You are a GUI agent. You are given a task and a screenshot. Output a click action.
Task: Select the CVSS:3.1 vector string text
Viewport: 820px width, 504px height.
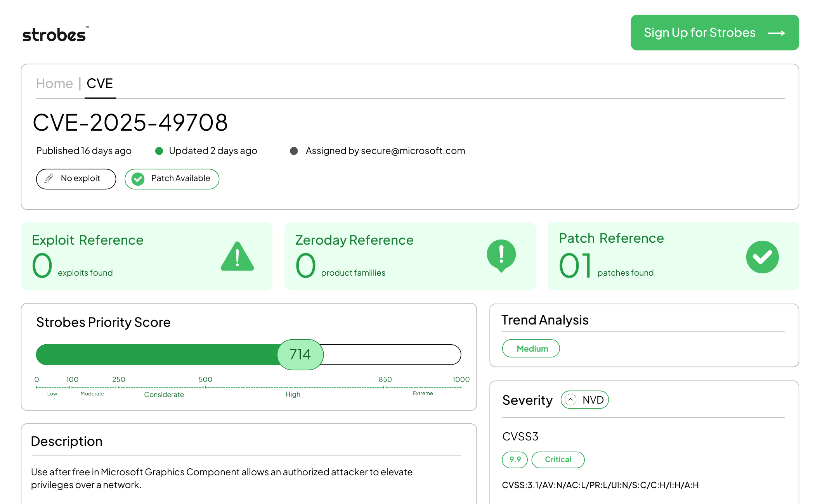pyautogui.click(x=601, y=484)
